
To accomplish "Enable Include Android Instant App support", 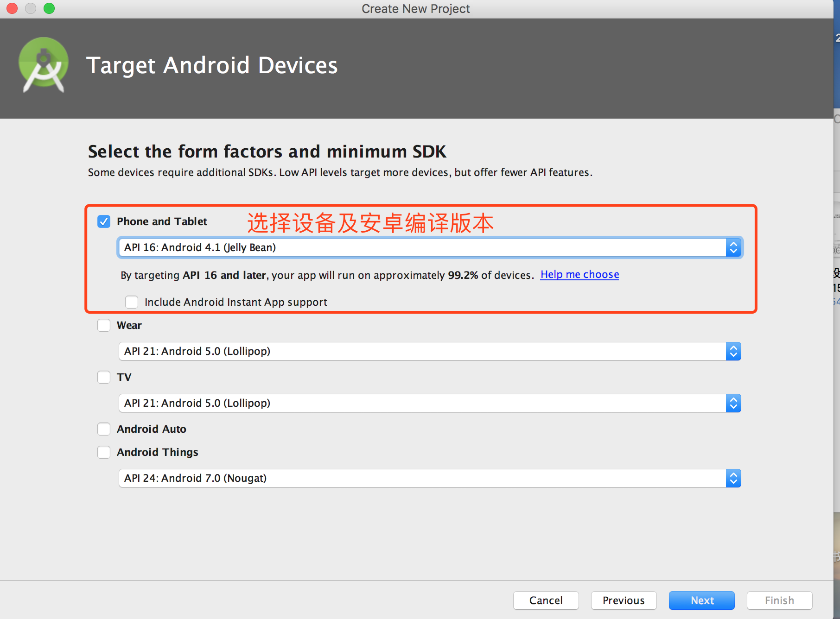I will (132, 302).
